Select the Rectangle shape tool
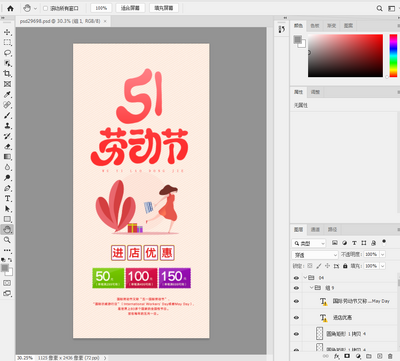Viewport: 400px width, 361px height. click(x=7, y=219)
